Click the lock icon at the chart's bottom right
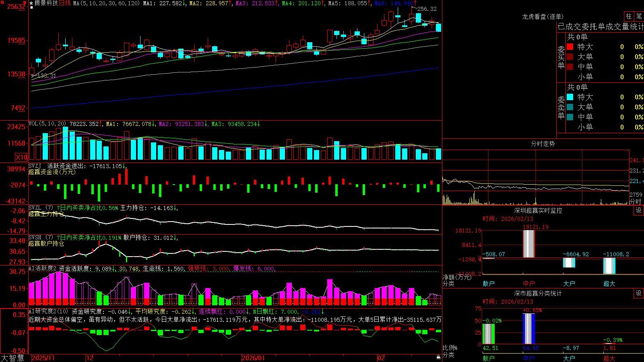 tap(439, 357)
